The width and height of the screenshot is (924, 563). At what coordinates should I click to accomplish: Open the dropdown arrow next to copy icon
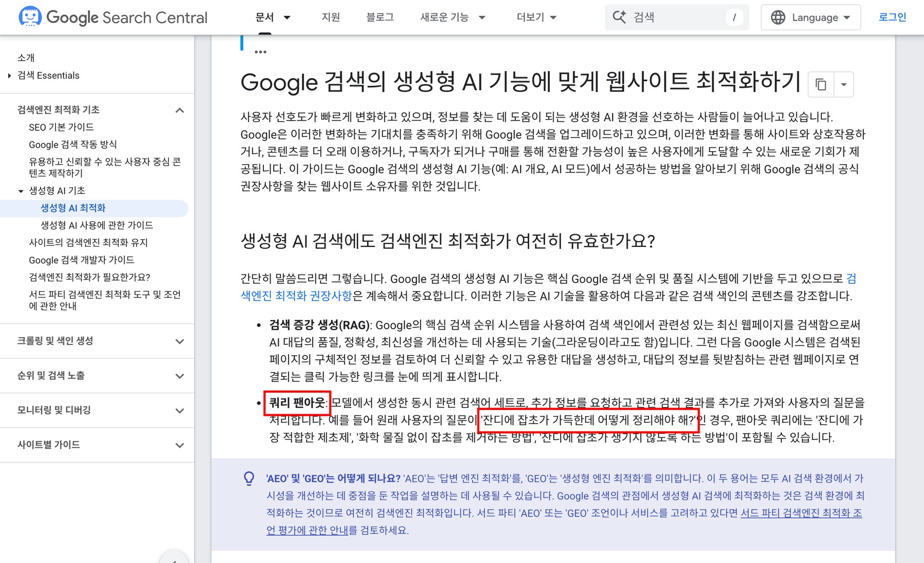pos(843,85)
